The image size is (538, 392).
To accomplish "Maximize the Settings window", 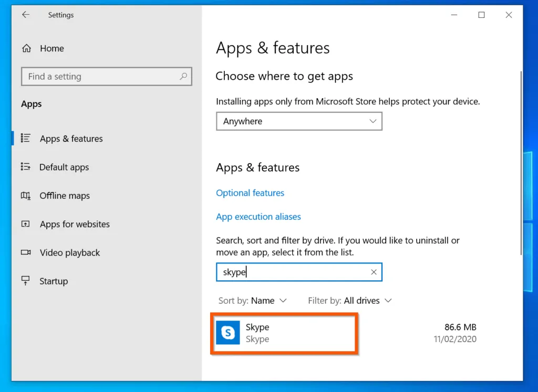I will pyautogui.click(x=481, y=15).
